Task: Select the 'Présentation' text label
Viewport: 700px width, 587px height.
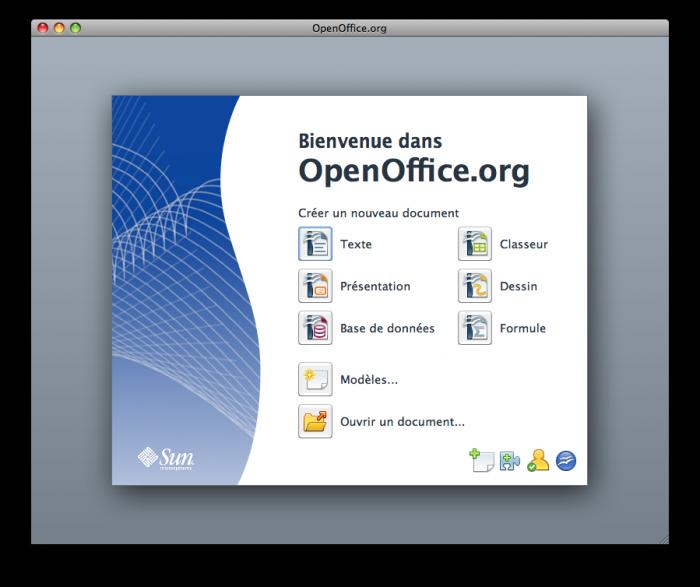Action: click(375, 286)
